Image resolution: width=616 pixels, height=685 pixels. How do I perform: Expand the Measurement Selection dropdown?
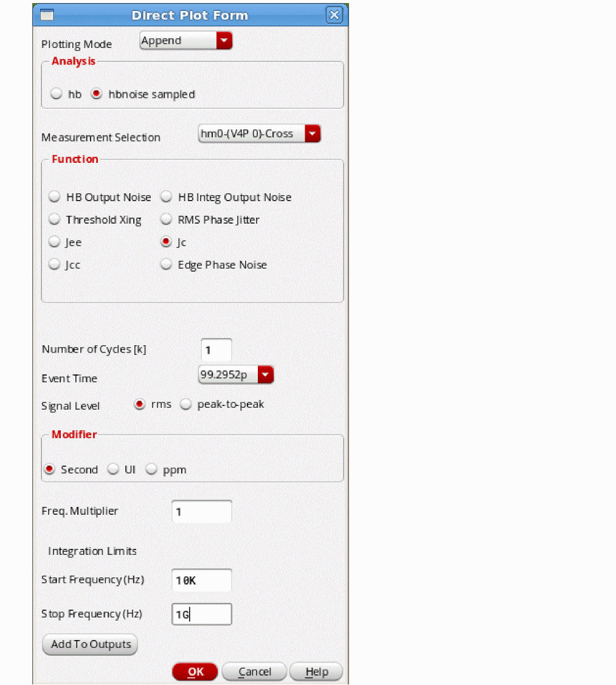click(x=259, y=134)
